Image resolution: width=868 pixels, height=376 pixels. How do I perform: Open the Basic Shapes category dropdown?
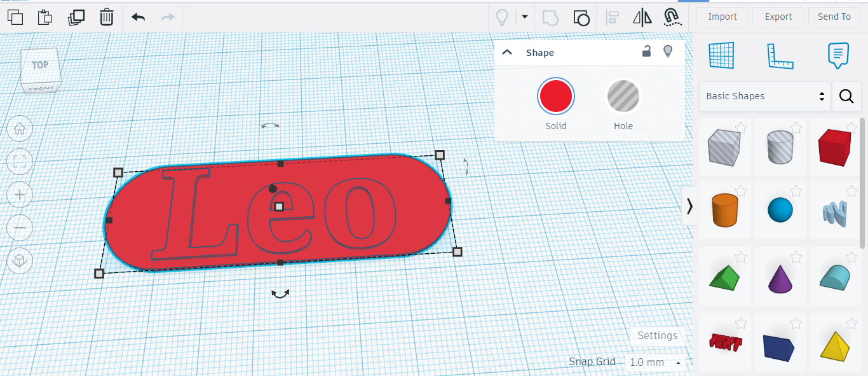pyautogui.click(x=765, y=96)
